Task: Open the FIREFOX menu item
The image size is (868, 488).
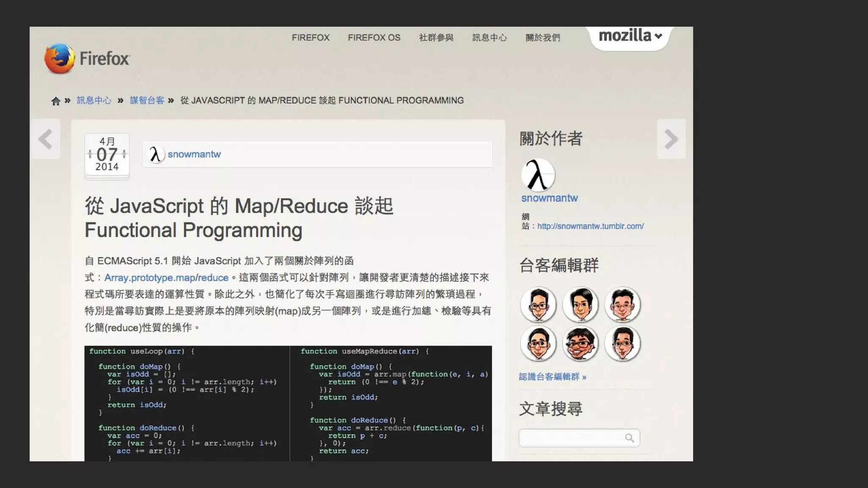Action: coord(311,38)
